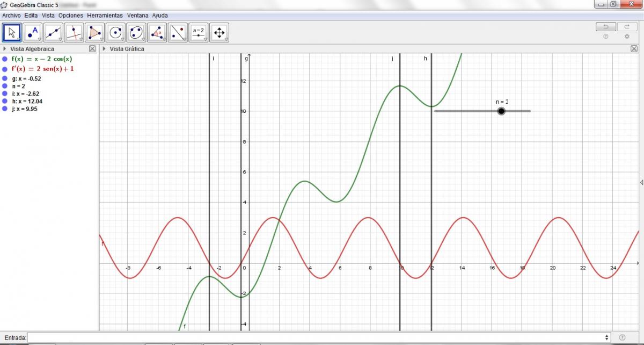
Task: Open the Opciones menu
Action: pos(71,16)
